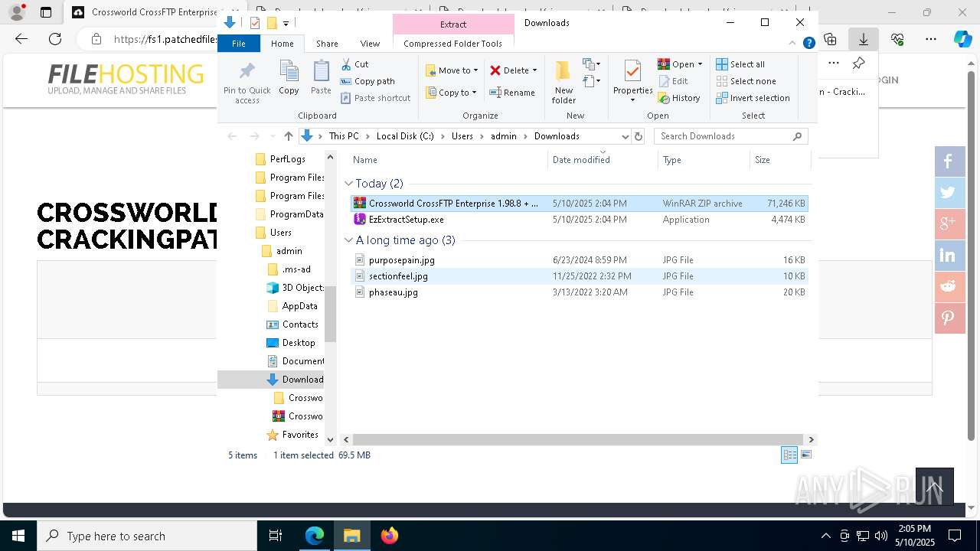The height and width of the screenshot is (551, 980).
Task: Click the Rename command
Action: (512, 93)
